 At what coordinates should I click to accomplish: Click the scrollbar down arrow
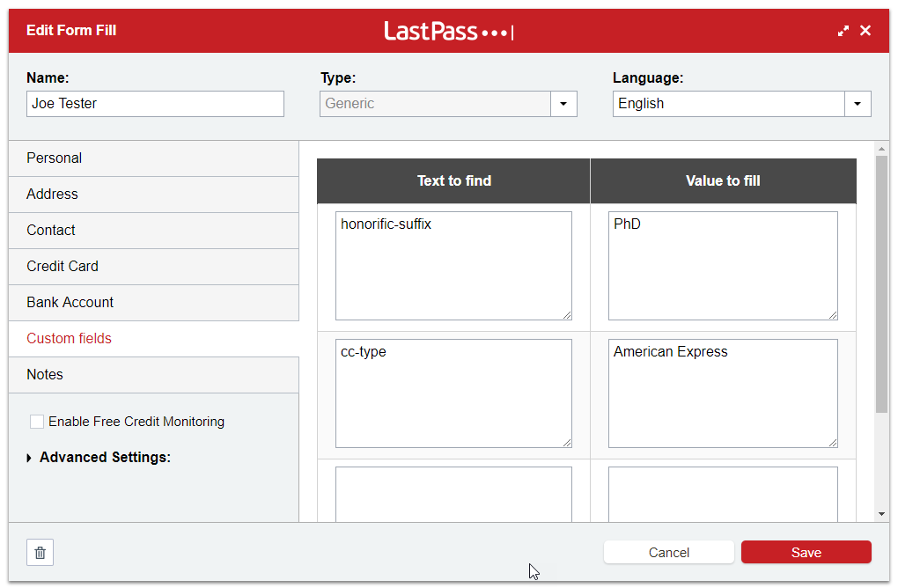881,513
